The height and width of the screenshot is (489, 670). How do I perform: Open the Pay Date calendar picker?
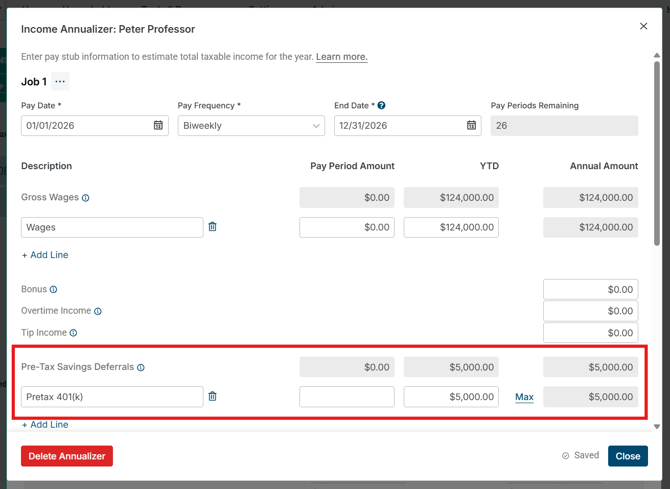pyautogui.click(x=158, y=126)
